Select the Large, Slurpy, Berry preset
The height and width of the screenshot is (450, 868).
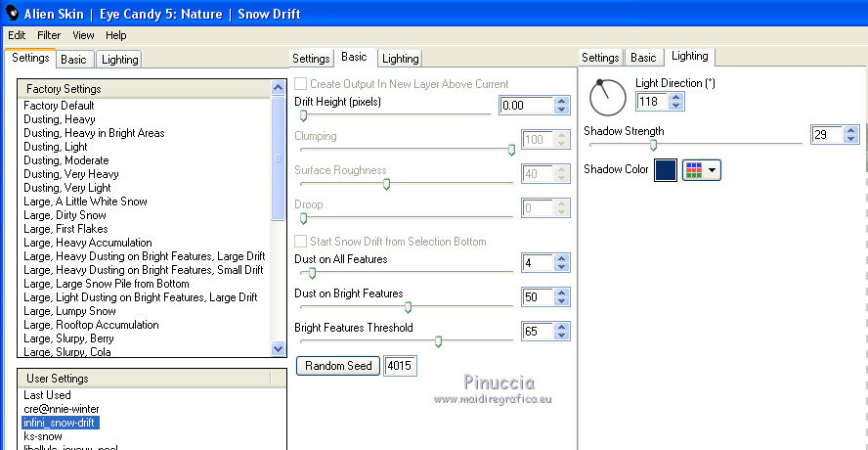point(68,338)
